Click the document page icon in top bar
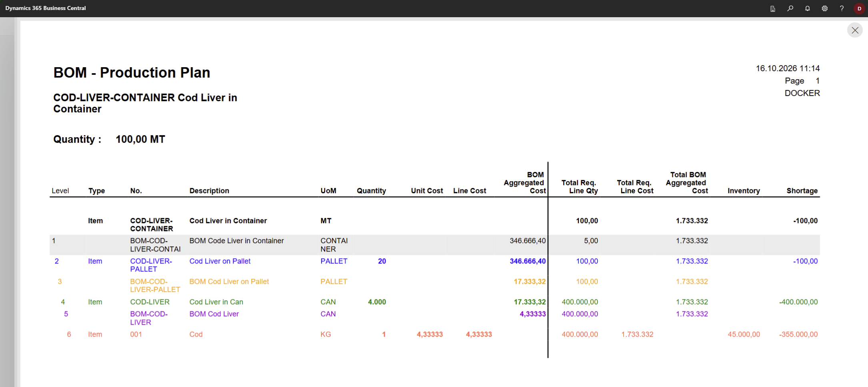The width and height of the screenshot is (868, 387). pos(773,8)
